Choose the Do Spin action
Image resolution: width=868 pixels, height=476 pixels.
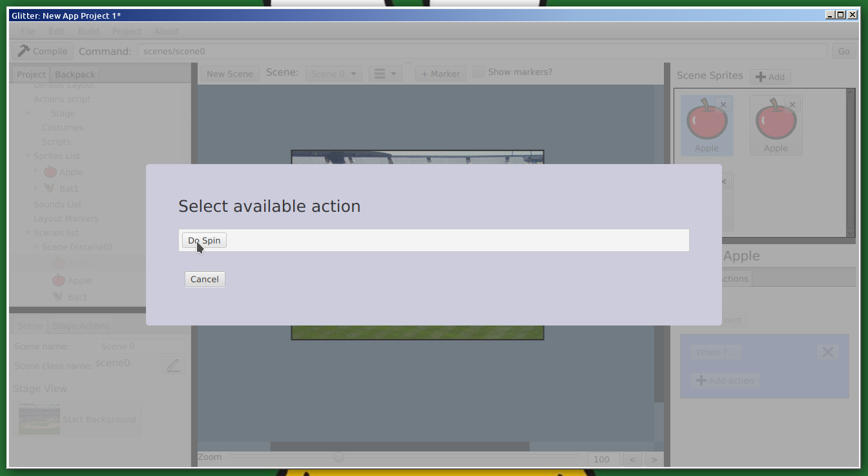click(204, 240)
